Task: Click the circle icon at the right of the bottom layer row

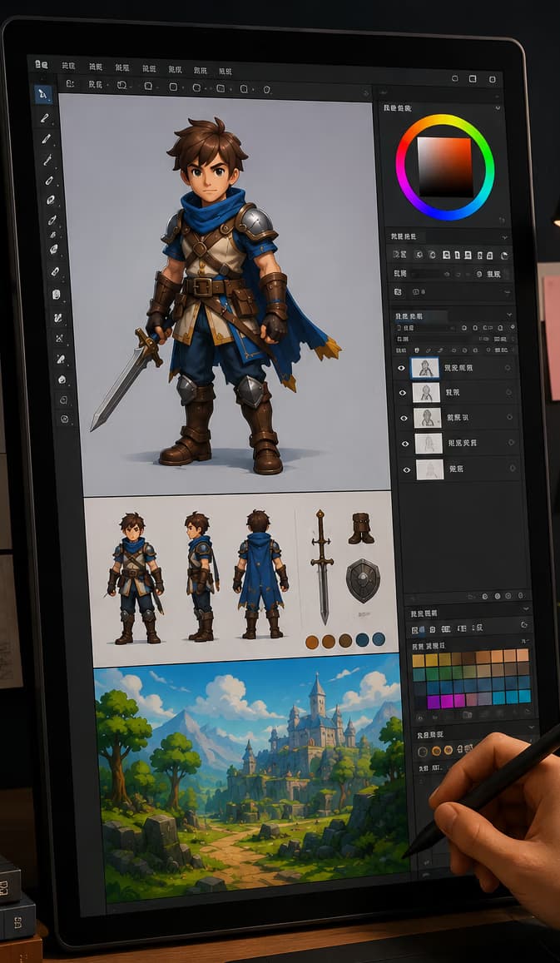Action: 513,468
